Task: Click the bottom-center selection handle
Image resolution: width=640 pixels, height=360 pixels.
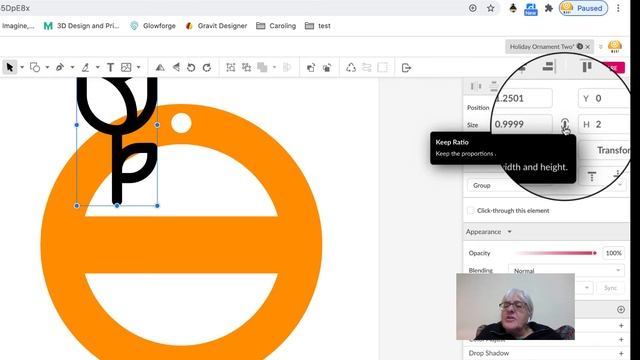Action: pyautogui.click(x=117, y=206)
